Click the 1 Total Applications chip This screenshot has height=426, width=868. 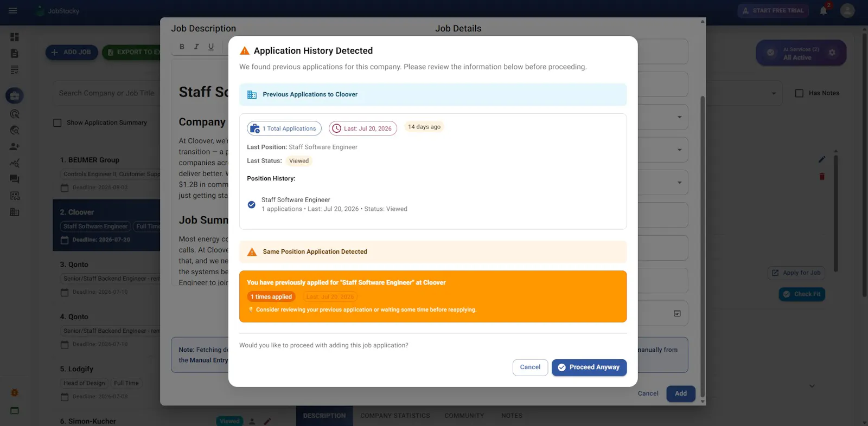tap(284, 128)
